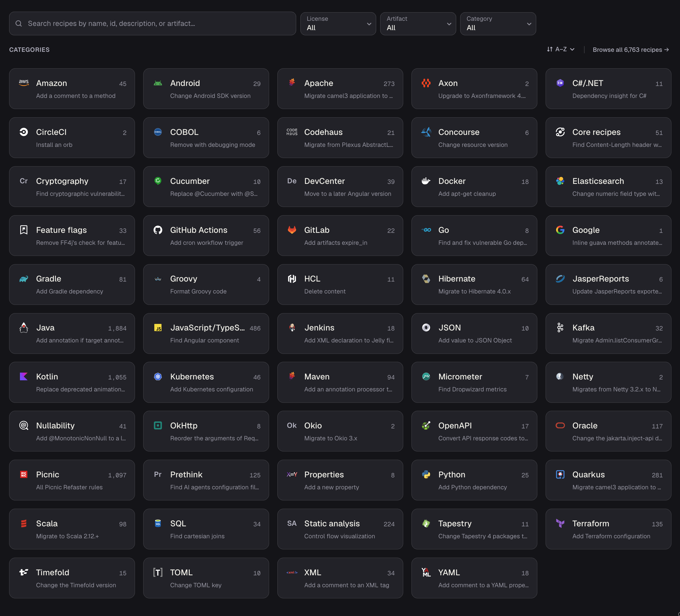Click the Axon logo icon
The image size is (680, 616).
(426, 83)
